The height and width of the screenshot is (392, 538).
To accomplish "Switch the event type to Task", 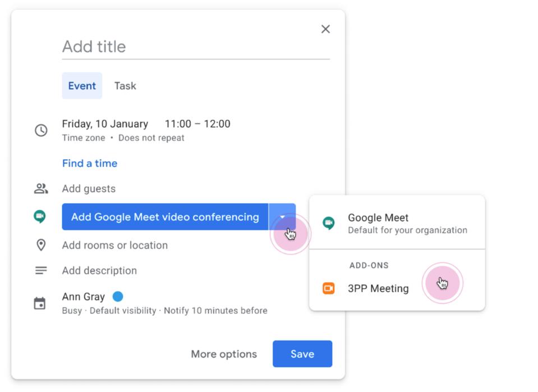I will pyautogui.click(x=125, y=86).
